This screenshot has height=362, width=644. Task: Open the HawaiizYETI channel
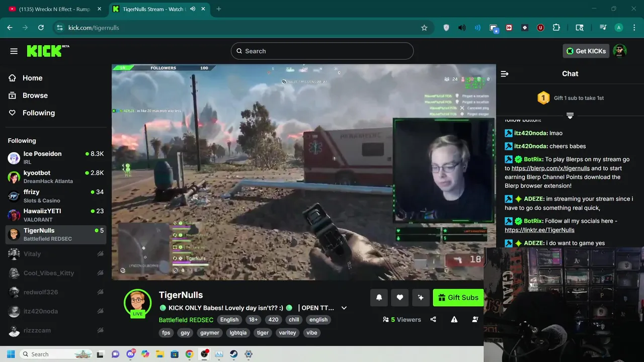[x=56, y=215]
